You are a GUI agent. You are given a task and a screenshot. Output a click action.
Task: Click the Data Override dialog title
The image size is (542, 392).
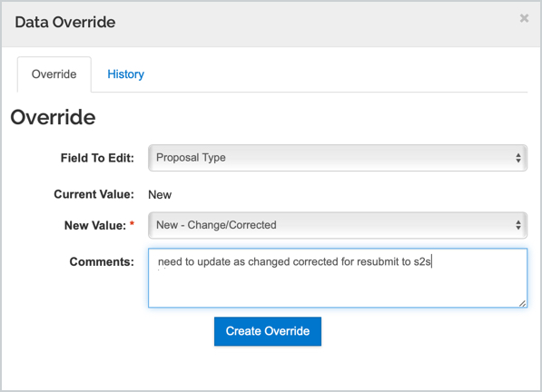[x=65, y=23]
